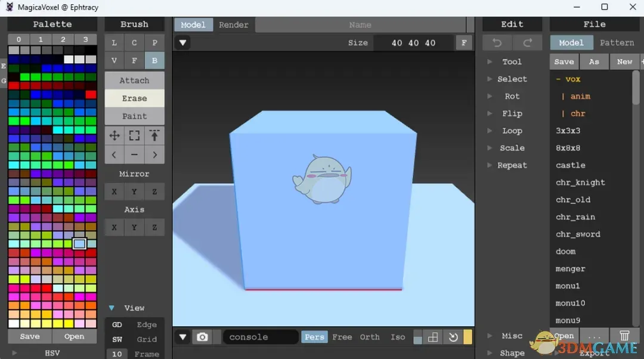
Task: Switch to the Render tab
Action: tap(234, 24)
